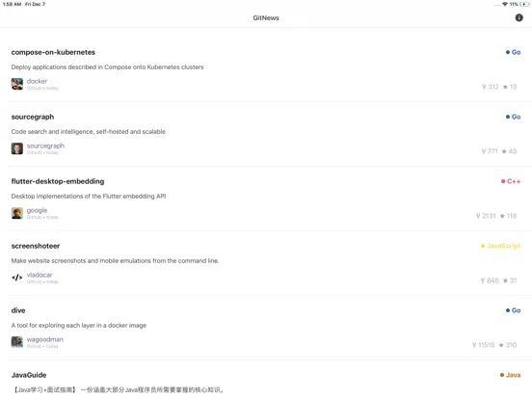Click the Java language tag
This screenshot has width=532, height=399.
tap(510, 375)
